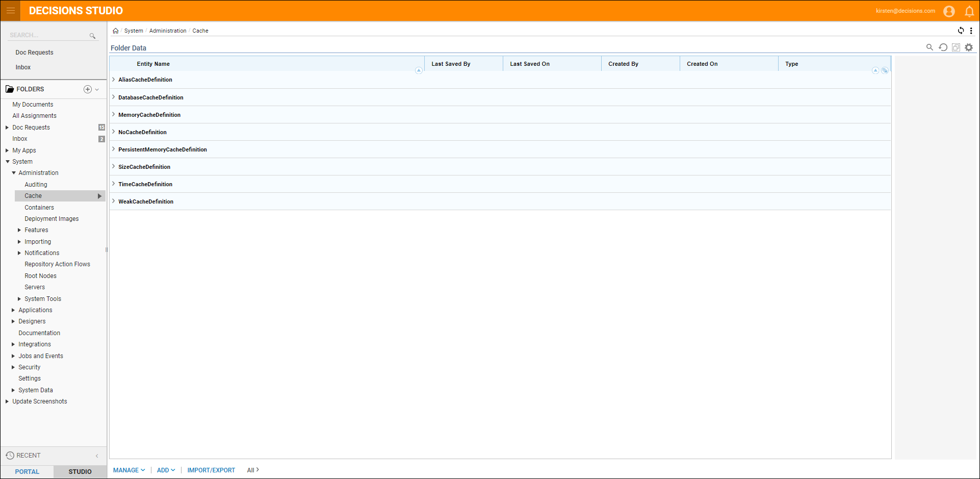Click the home breadcrumb icon
The image size is (980, 479).
click(x=116, y=31)
